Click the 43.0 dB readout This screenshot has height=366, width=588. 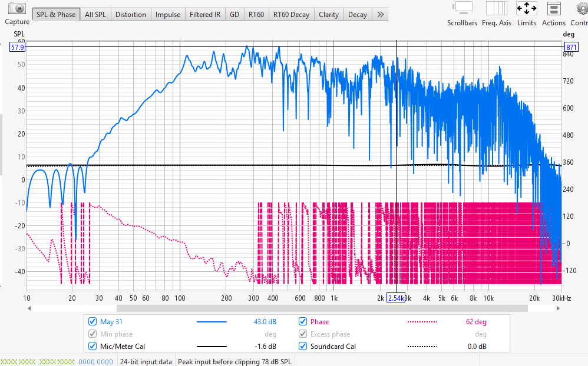tap(265, 321)
